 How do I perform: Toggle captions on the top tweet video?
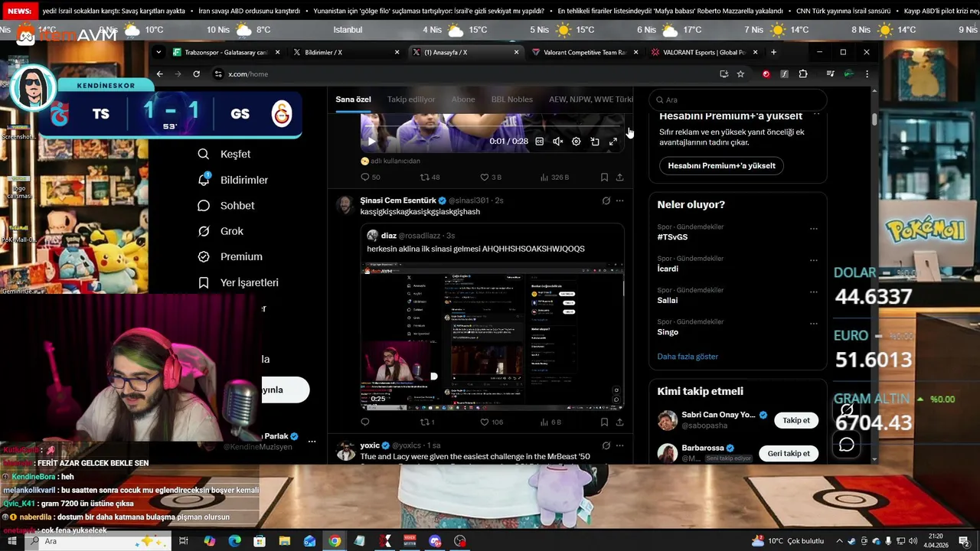[539, 142]
